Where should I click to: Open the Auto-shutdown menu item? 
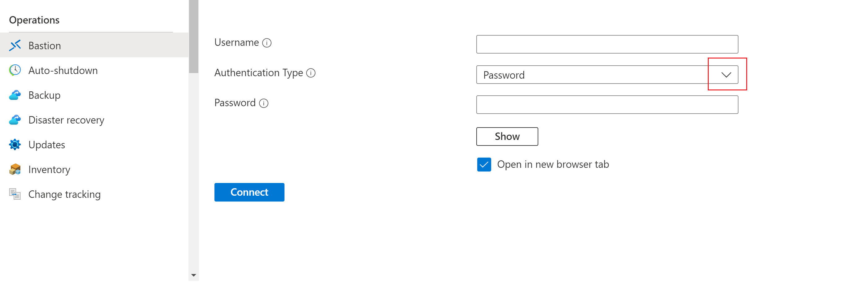63,70
